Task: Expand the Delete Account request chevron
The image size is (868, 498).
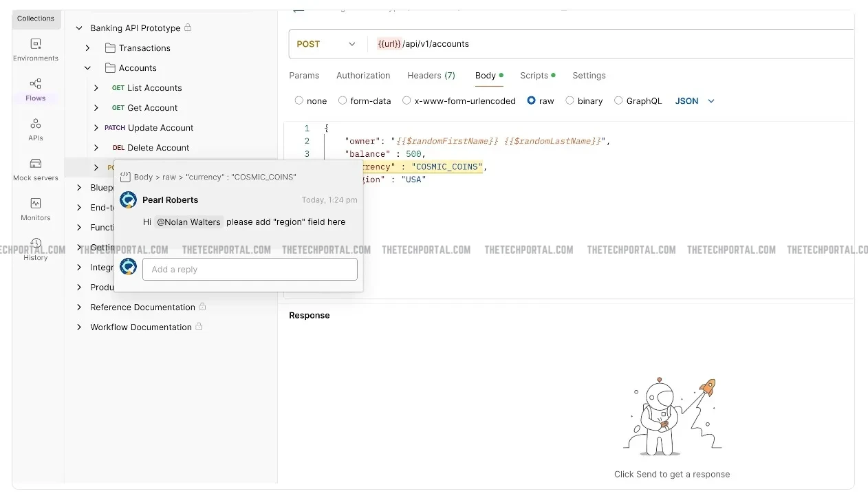Action: pos(96,148)
